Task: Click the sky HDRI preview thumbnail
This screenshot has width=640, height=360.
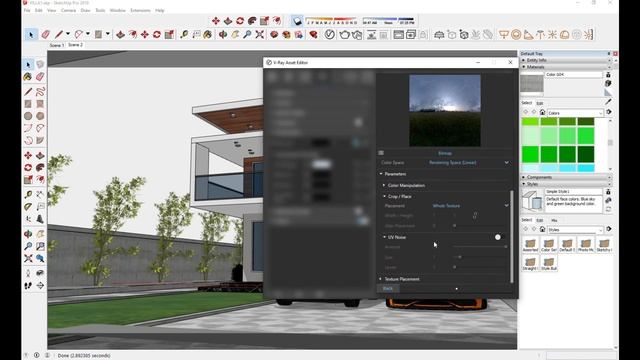Action: [445, 110]
